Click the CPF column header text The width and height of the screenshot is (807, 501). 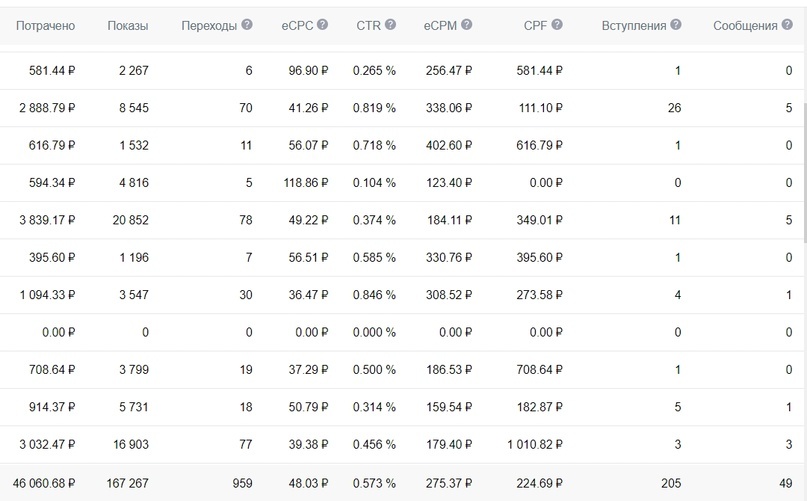pyautogui.click(x=536, y=26)
